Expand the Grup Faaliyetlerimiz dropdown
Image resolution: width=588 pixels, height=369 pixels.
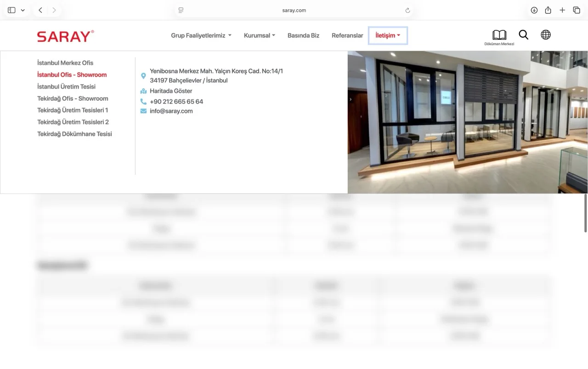pyautogui.click(x=201, y=35)
